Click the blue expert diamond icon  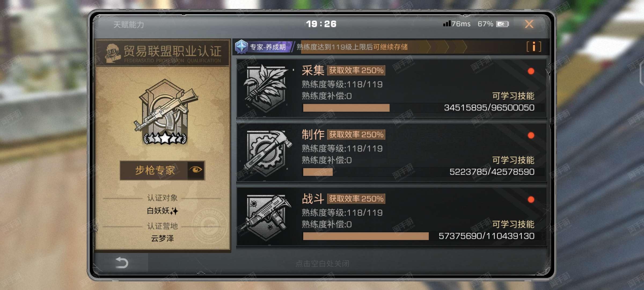pyautogui.click(x=241, y=47)
